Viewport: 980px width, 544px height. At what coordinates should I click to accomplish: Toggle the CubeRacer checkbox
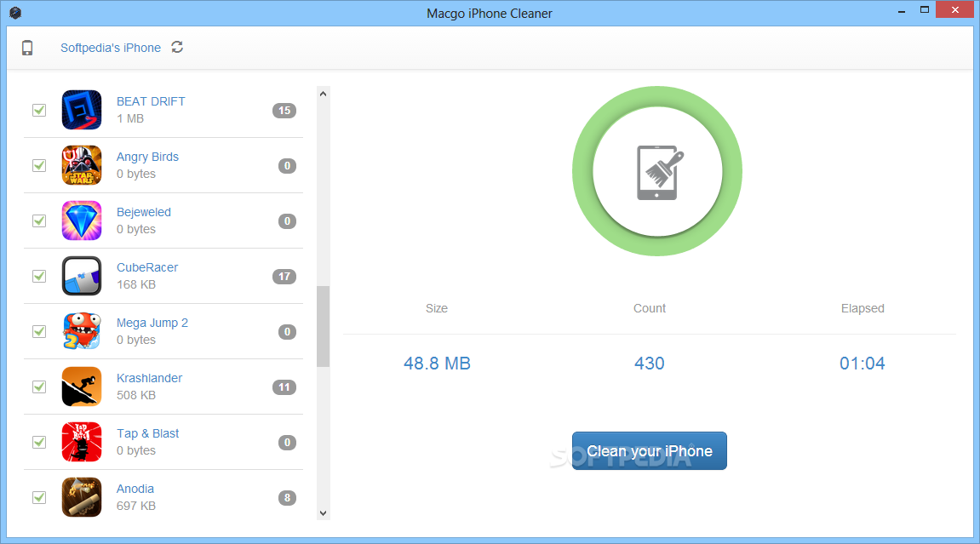pyautogui.click(x=39, y=276)
